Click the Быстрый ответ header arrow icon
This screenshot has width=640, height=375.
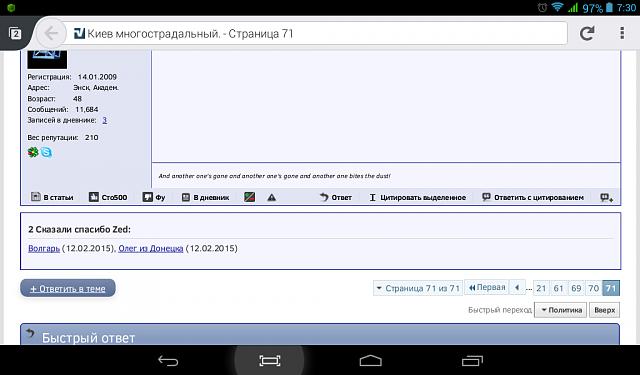30,333
